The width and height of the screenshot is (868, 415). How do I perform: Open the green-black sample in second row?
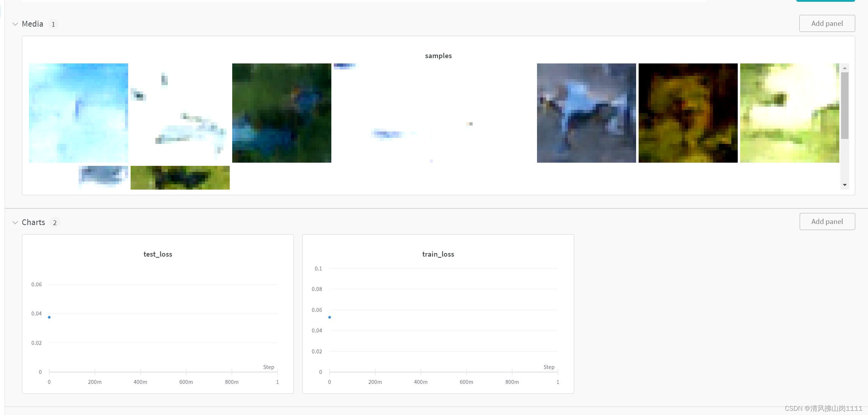180,178
